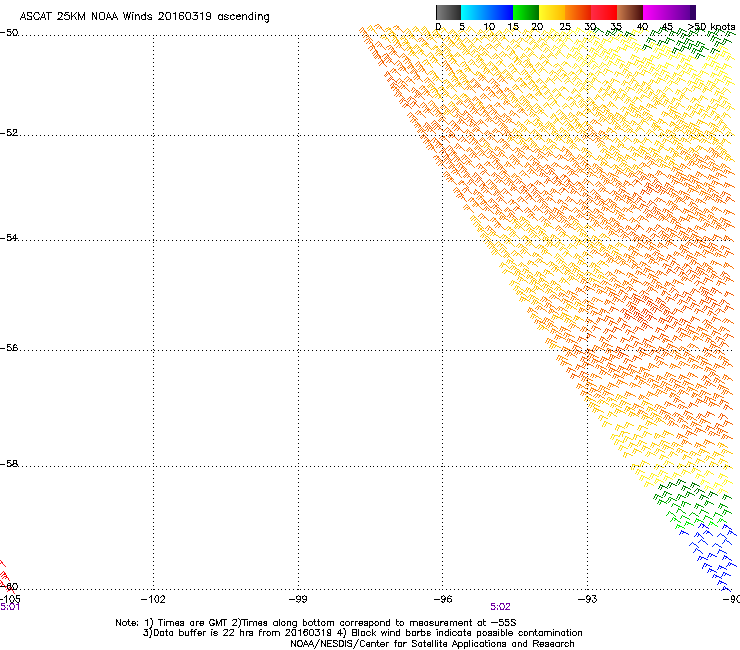
Task: Choose the yellow 20-25 knots color segment
Action: click(552, 12)
